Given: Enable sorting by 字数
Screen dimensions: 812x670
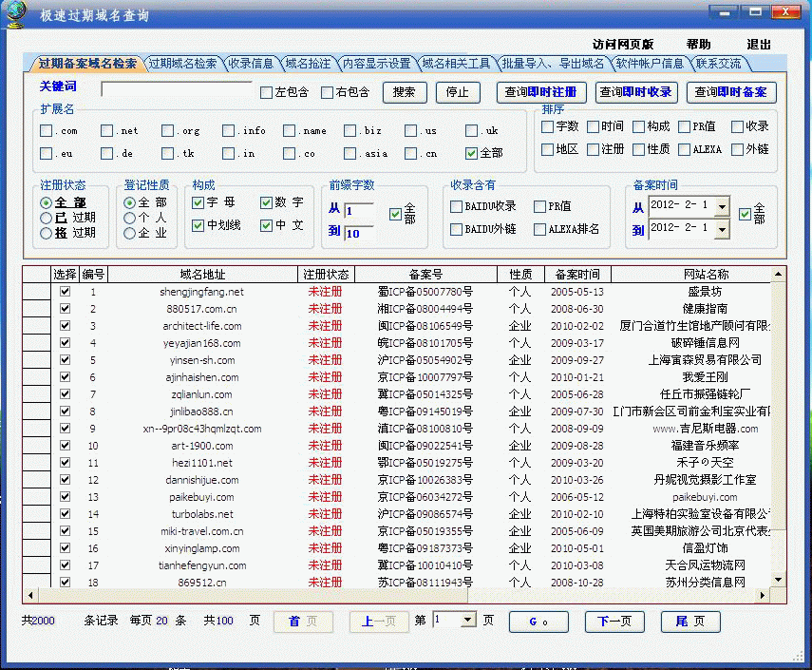Looking at the screenshot, I should click(x=547, y=126).
